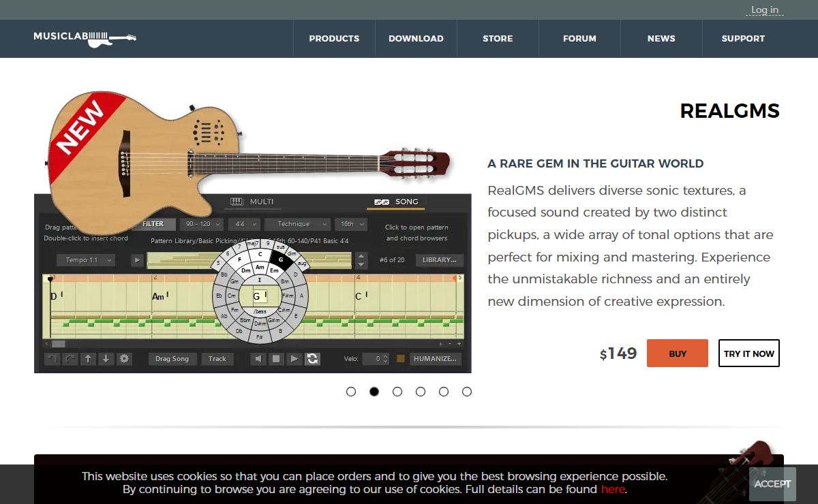Open the Products menu
The width and height of the screenshot is (818, 504).
(x=334, y=39)
